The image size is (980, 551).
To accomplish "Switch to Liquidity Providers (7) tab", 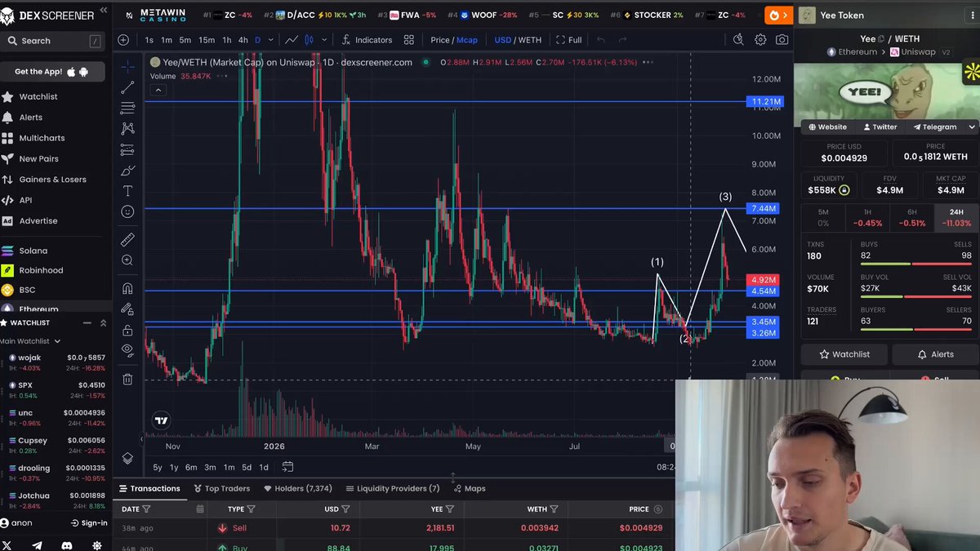I will (x=393, y=488).
